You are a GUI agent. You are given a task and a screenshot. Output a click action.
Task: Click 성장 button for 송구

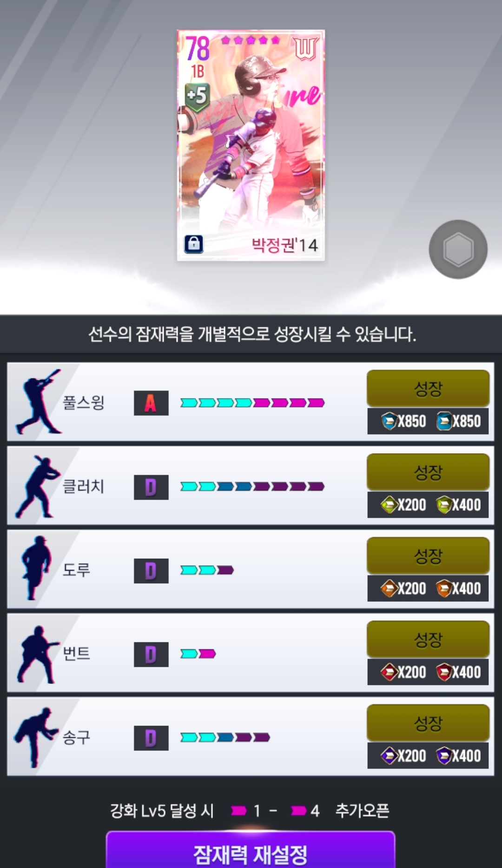tap(428, 723)
